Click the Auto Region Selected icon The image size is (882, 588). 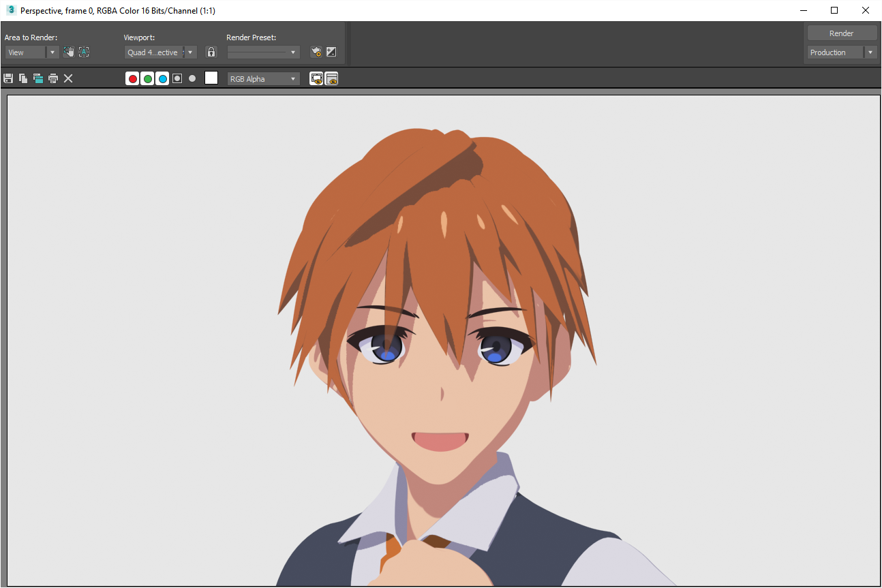coord(84,52)
